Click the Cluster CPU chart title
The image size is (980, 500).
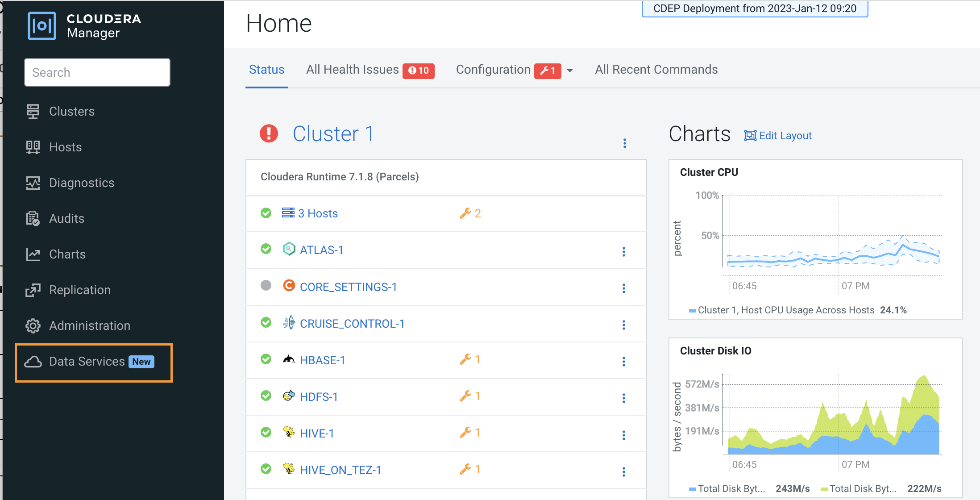pyautogui.click(x=709, y=172)
